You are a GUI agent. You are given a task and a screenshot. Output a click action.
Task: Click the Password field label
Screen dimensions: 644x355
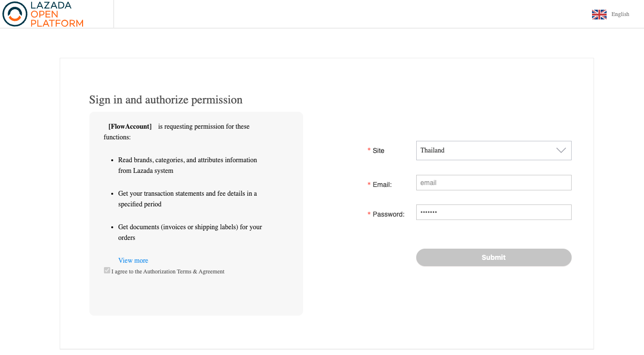(x=388, y=214)
